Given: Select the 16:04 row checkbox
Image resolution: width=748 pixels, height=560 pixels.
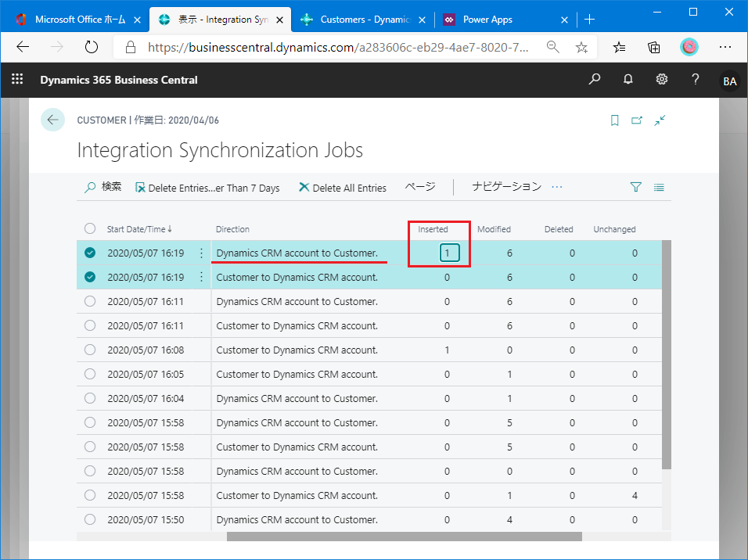Looking at the screenshot, I should pos(90,398).
